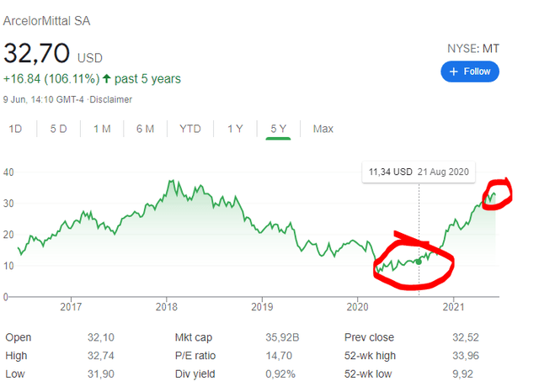Click the Prev close value 32,52
This screenshot has height=392, width=539.
point(466,337)
